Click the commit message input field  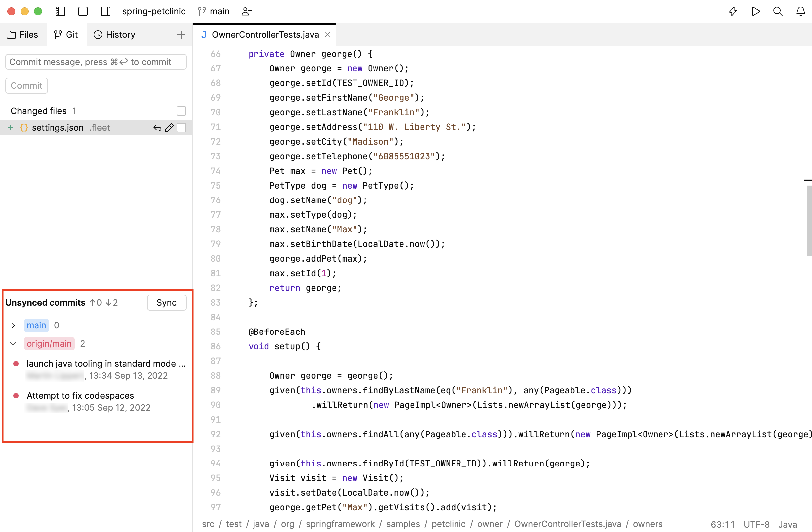[x=96, y=62]
